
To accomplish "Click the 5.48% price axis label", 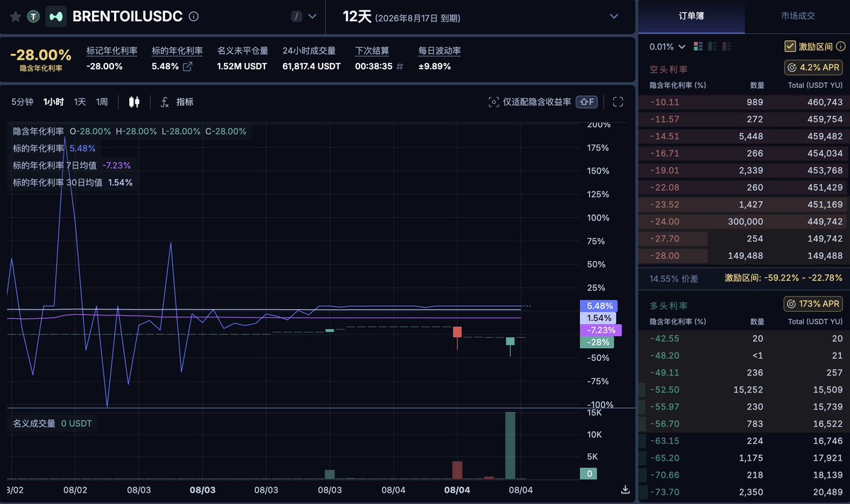I will pyautogui.click(x=599, y=306).
